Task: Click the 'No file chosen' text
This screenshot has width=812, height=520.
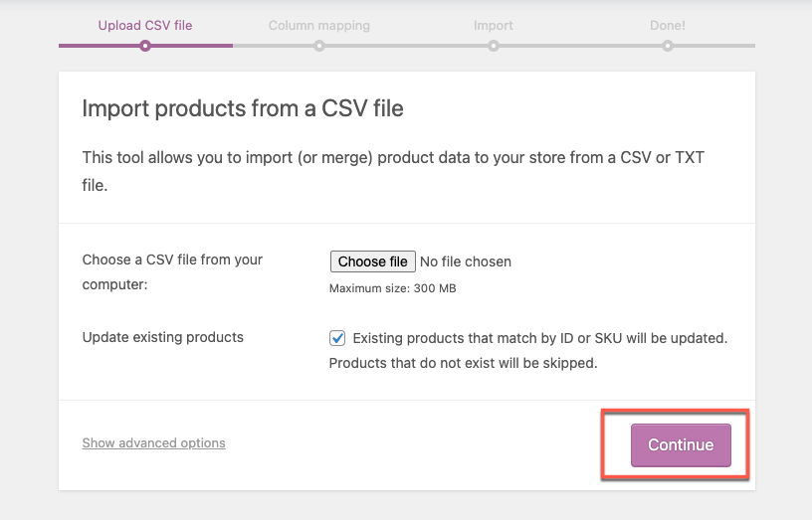Action: click(466, 261)
